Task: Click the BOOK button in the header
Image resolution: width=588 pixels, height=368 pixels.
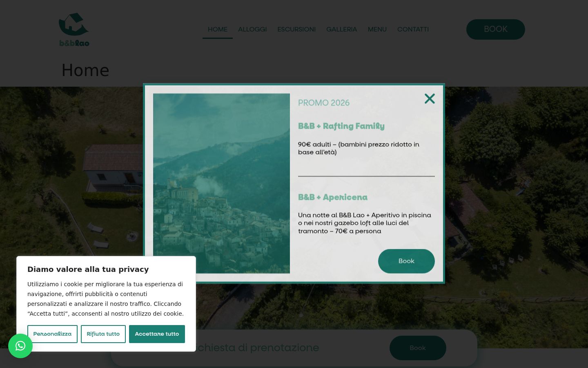Action: tap(496, 29)
